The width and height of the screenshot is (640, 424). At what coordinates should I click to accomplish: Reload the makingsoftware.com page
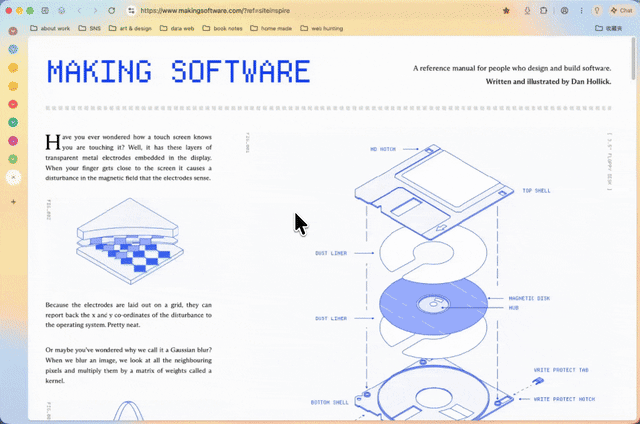111,11
